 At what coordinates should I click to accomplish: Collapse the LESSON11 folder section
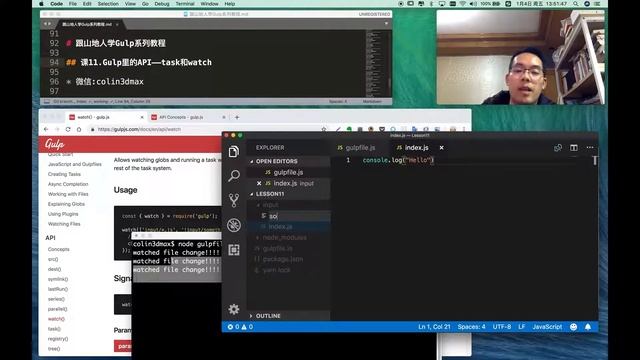click(x=269, y=194)
